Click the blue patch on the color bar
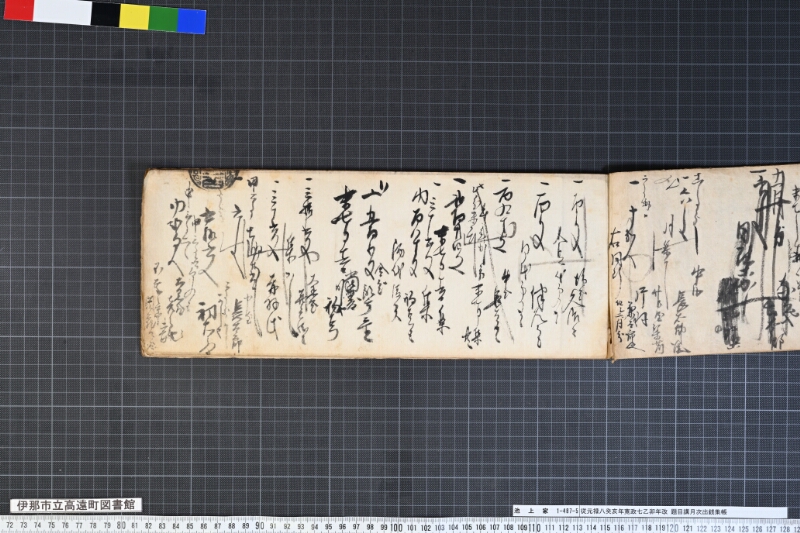Screen dimensions: 800x533 pyautogui.click(x=192, y=21)
